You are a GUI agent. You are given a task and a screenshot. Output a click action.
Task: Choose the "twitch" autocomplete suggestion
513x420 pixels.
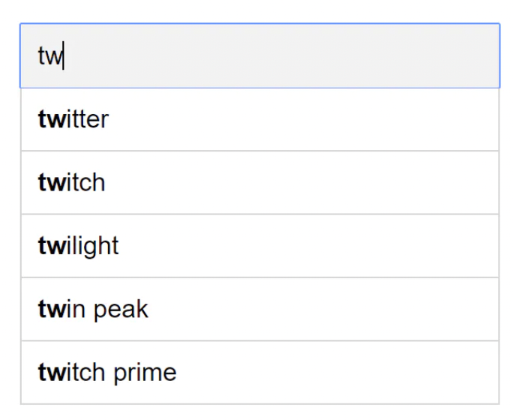click(72, 182)
